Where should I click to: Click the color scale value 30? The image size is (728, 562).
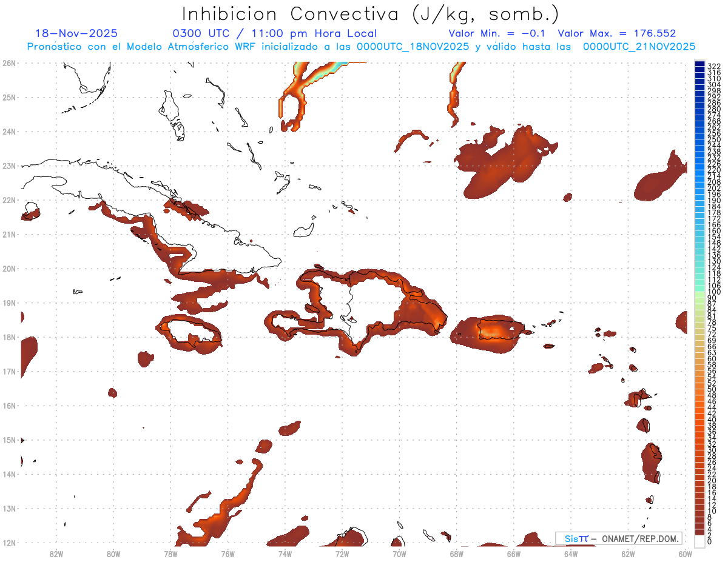pos(712,450)
